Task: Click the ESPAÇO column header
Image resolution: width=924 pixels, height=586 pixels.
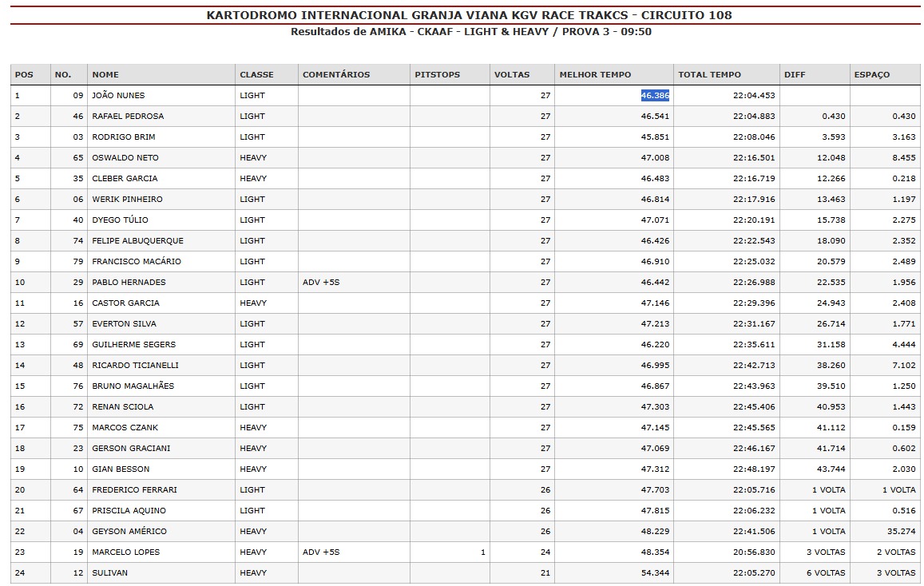Action: point(885,75)
